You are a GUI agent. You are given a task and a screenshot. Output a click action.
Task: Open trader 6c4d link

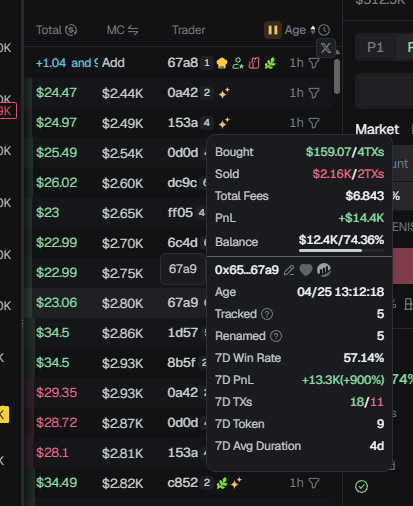pos(183,243)
